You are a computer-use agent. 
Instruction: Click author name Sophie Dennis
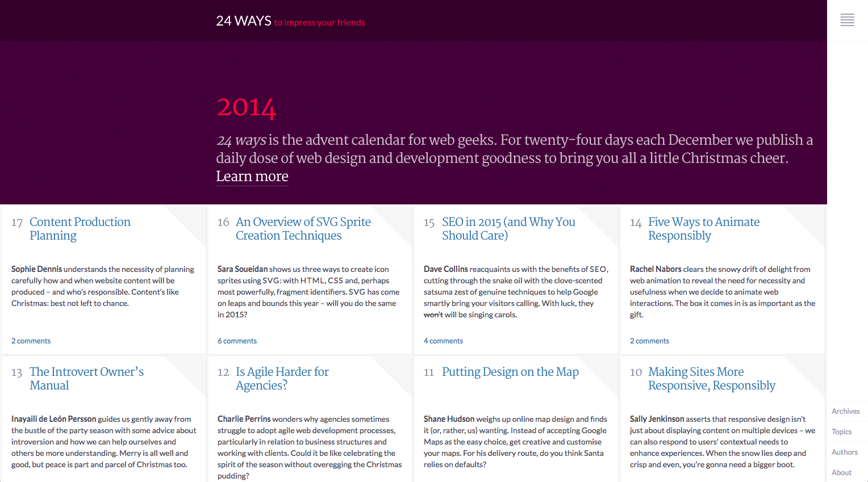36,269
